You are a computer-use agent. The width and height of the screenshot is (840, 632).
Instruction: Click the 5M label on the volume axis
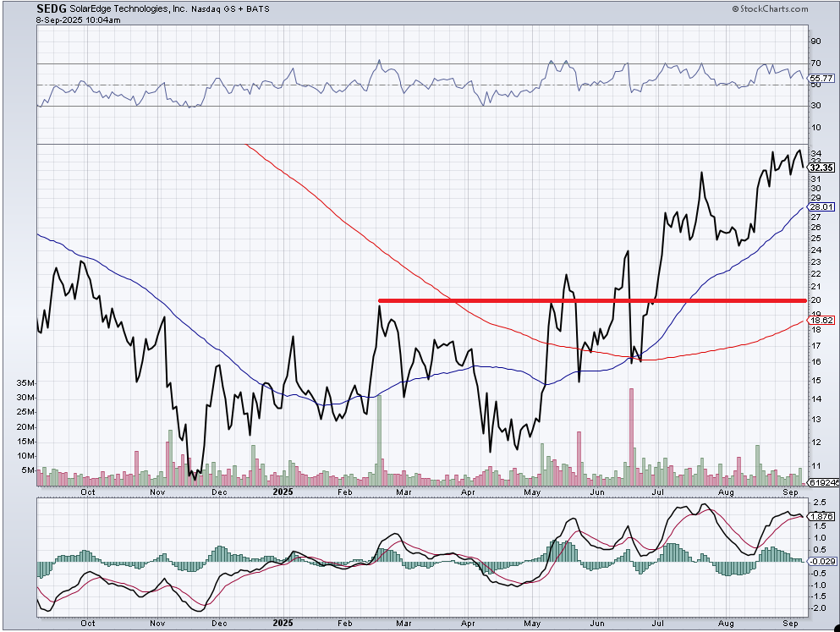pos(28,470)
